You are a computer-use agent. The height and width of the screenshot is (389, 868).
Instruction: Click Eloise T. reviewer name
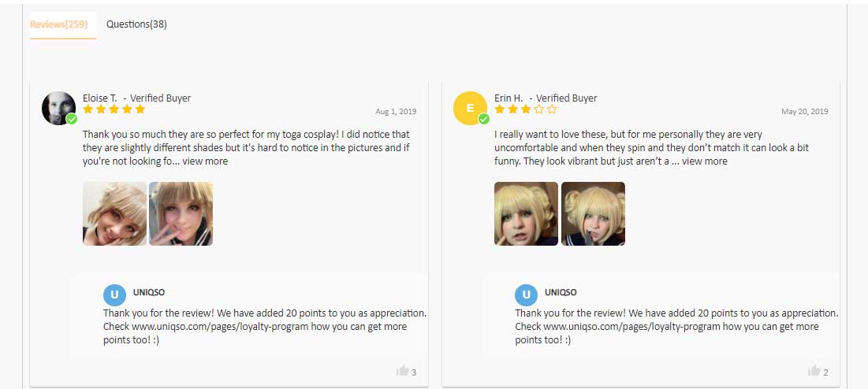[x=99, y=98]
